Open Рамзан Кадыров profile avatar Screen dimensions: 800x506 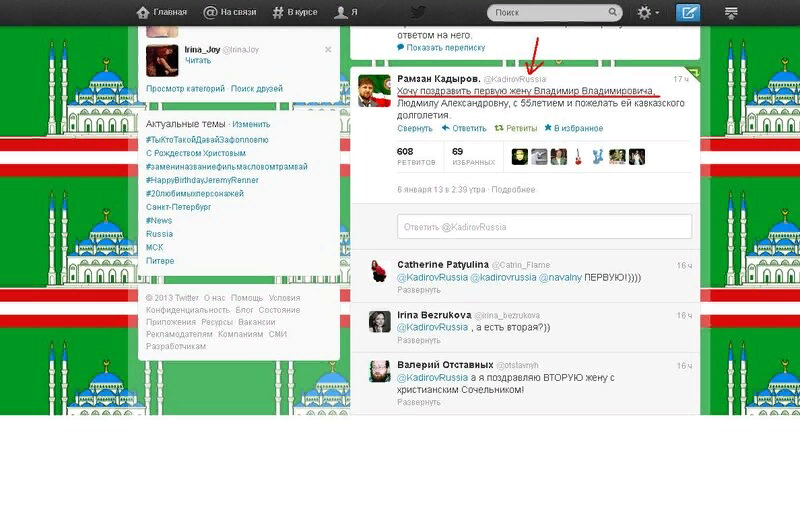tap(374, 91)
